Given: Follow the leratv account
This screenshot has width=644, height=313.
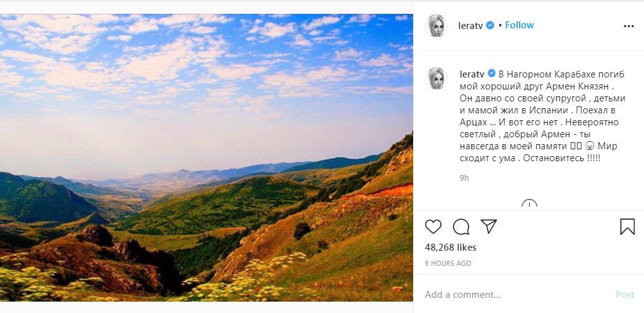Looking at the screenshot, I should click(x=519, y=25).
